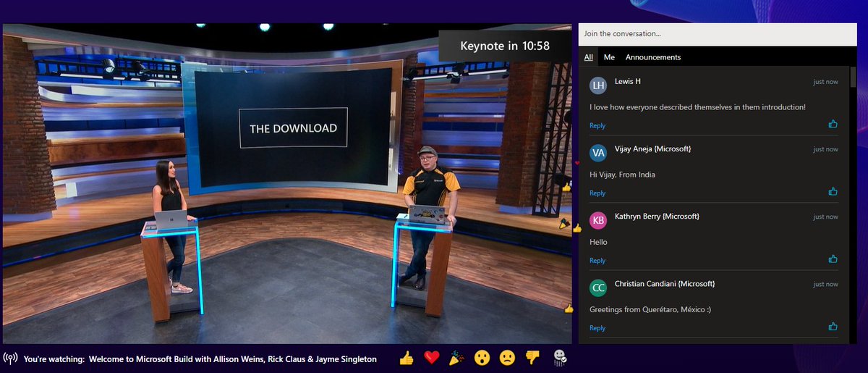
Task: Send a thumbs down reaction
Action: click(532, 358)
